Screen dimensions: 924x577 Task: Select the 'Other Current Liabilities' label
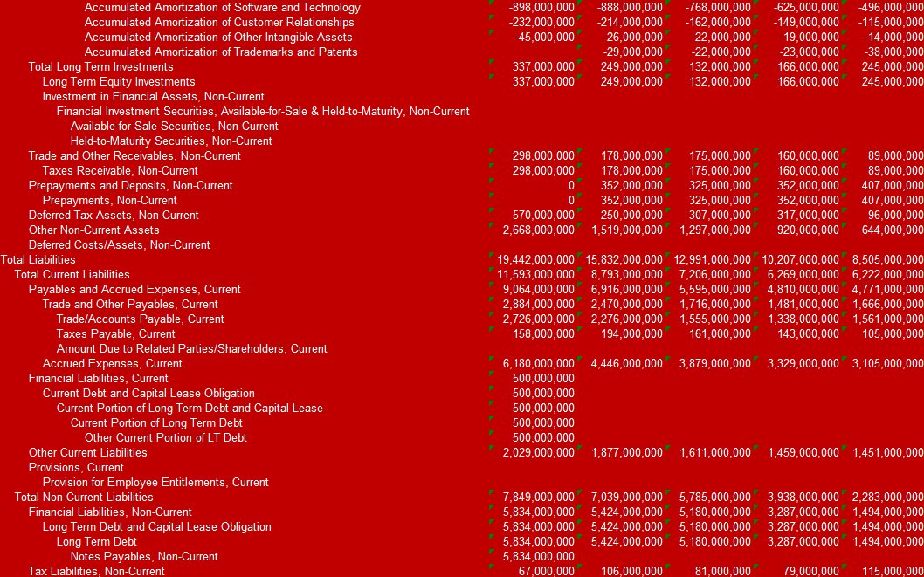click(88, 453)
